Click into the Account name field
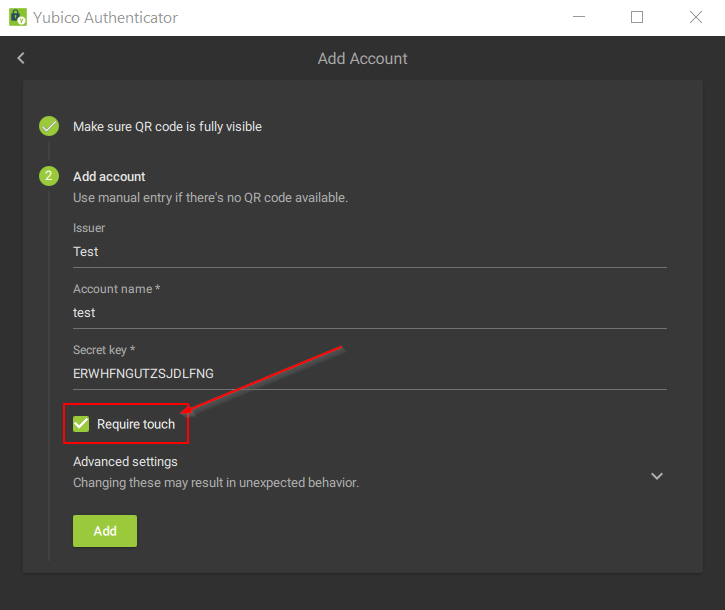 pos(369,313)
